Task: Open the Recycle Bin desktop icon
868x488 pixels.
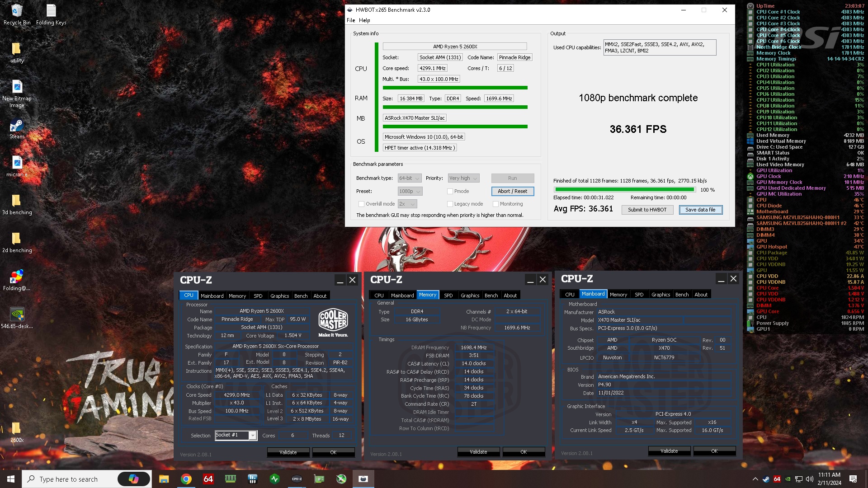Action: [17, 14]
